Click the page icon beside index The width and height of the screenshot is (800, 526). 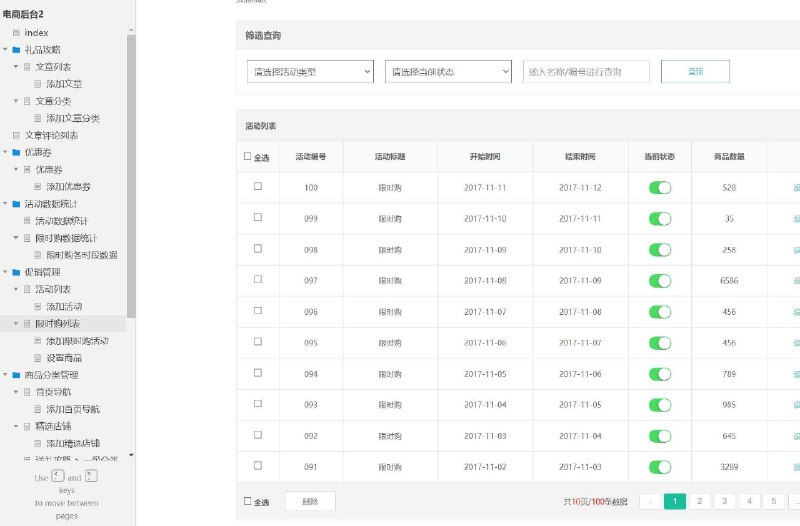pyautogui.click(x=16, y=33)
